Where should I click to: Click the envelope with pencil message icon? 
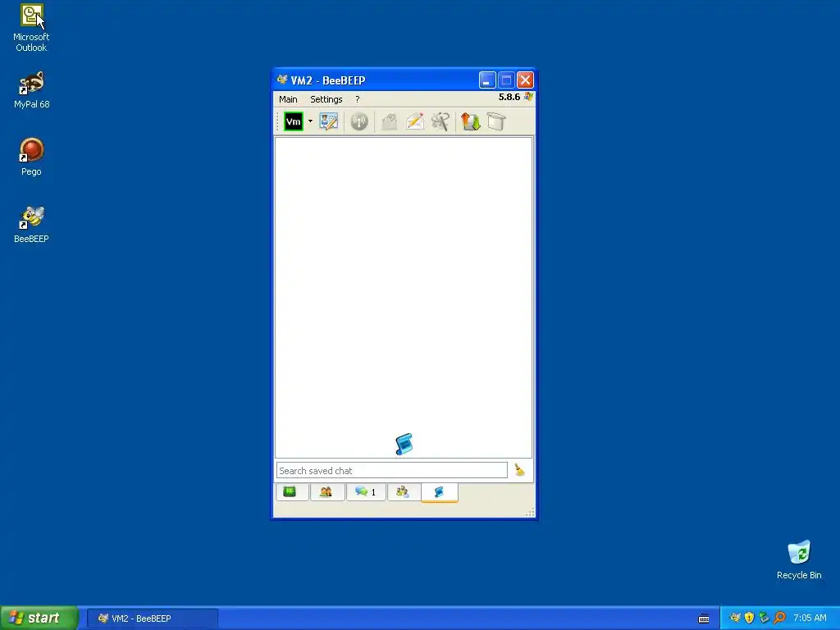(x=415, y=121)
